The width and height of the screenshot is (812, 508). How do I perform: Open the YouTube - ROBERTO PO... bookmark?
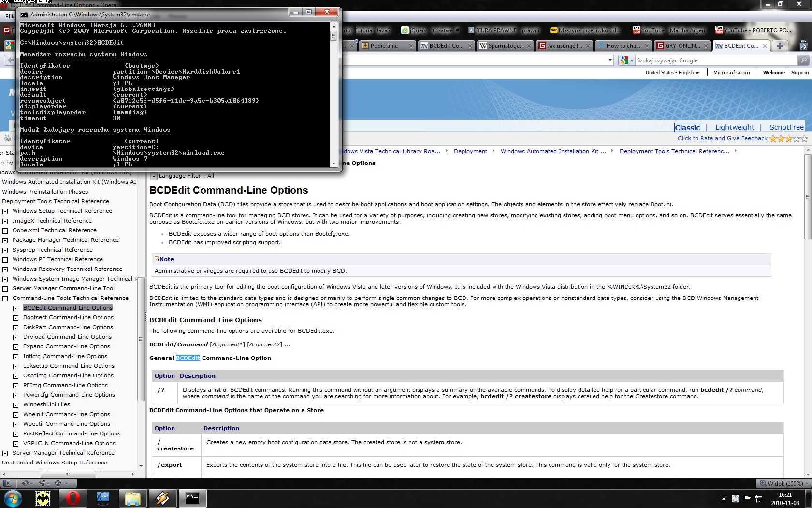(x=754, y=30)
